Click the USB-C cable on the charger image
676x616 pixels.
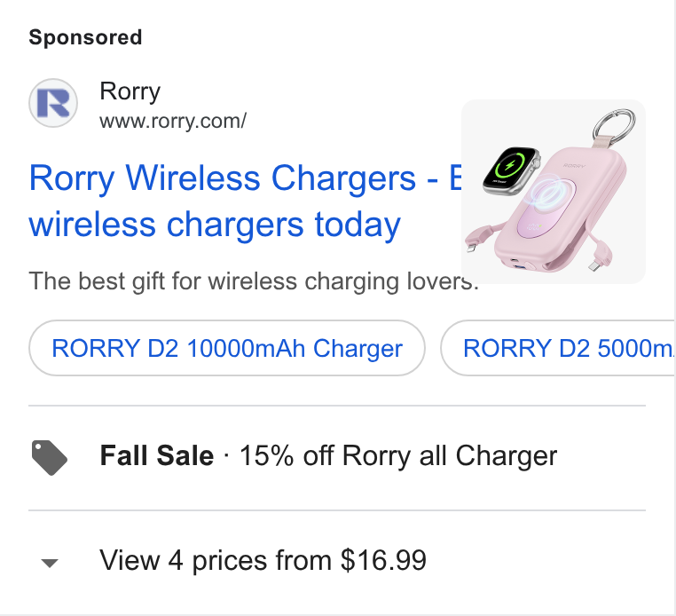point(599,256)
